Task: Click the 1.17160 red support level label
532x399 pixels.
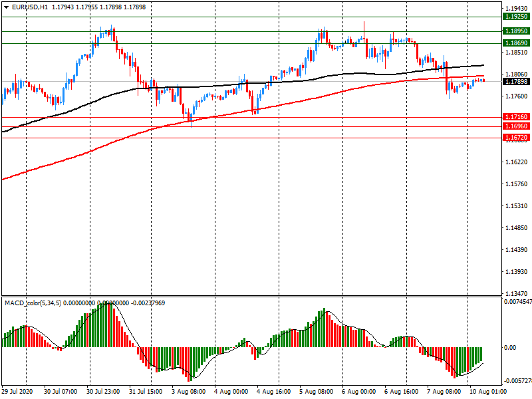Action: point(516,117)
